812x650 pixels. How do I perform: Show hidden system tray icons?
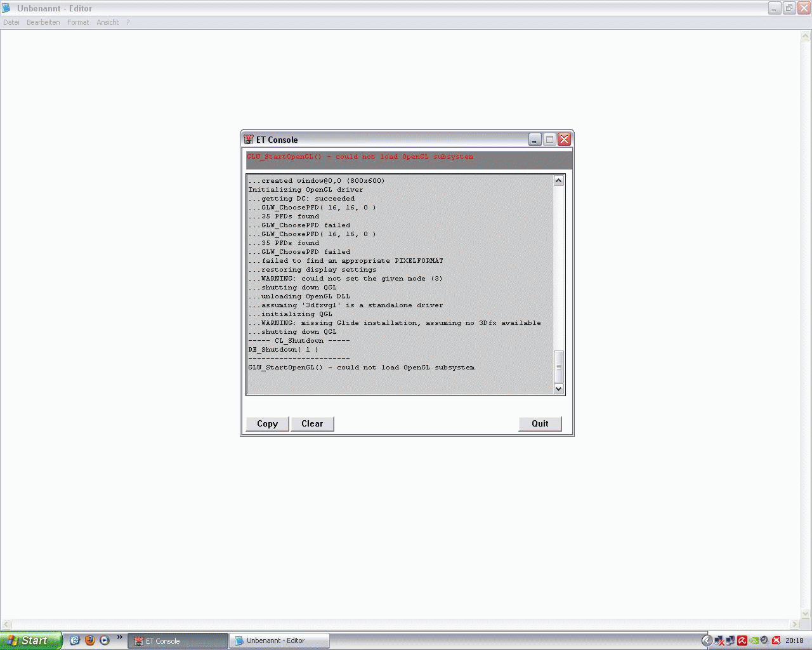[x=707, y=640]
